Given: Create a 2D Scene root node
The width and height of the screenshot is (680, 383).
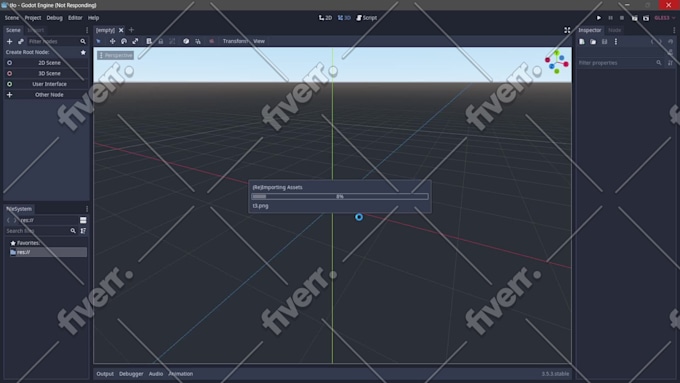Looking at the screenshot, I should point(46,63).
